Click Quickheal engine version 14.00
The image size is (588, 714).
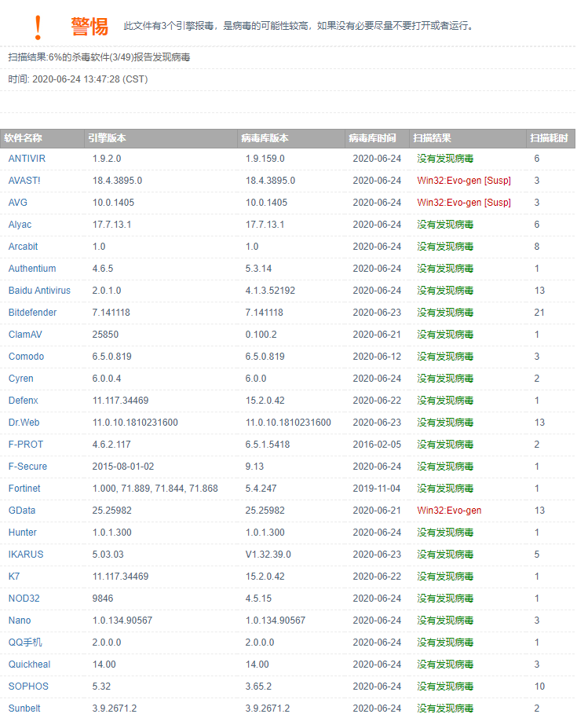104,665
